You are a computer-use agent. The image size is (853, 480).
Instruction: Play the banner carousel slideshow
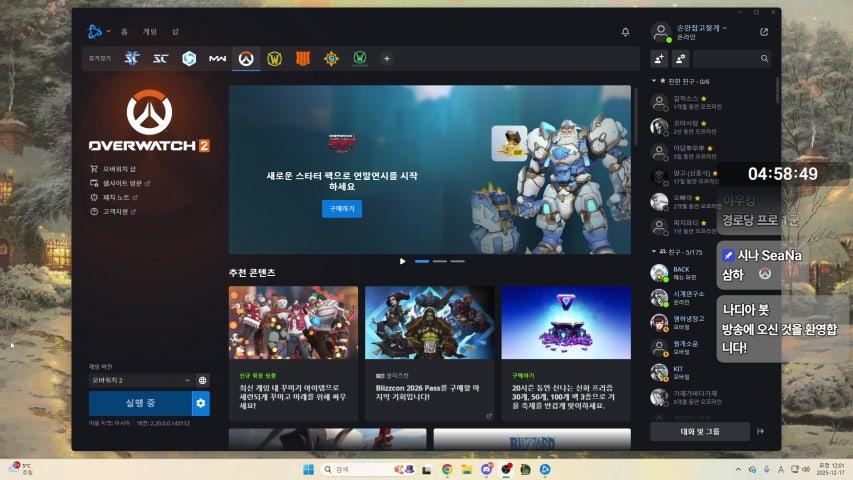403,261
